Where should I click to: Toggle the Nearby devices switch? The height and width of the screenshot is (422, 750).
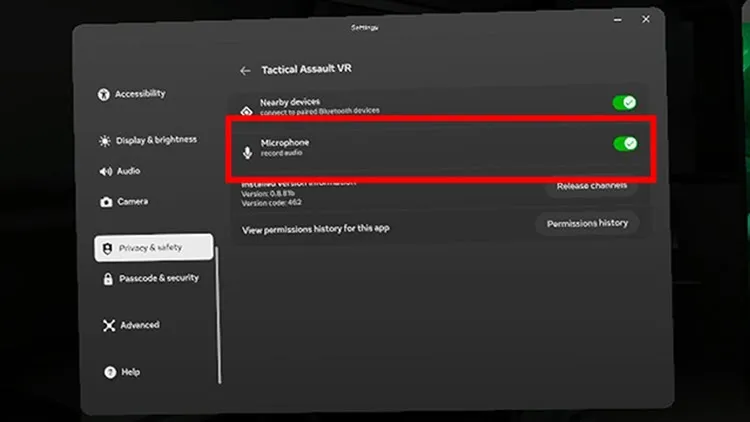[x=624, y=102]
